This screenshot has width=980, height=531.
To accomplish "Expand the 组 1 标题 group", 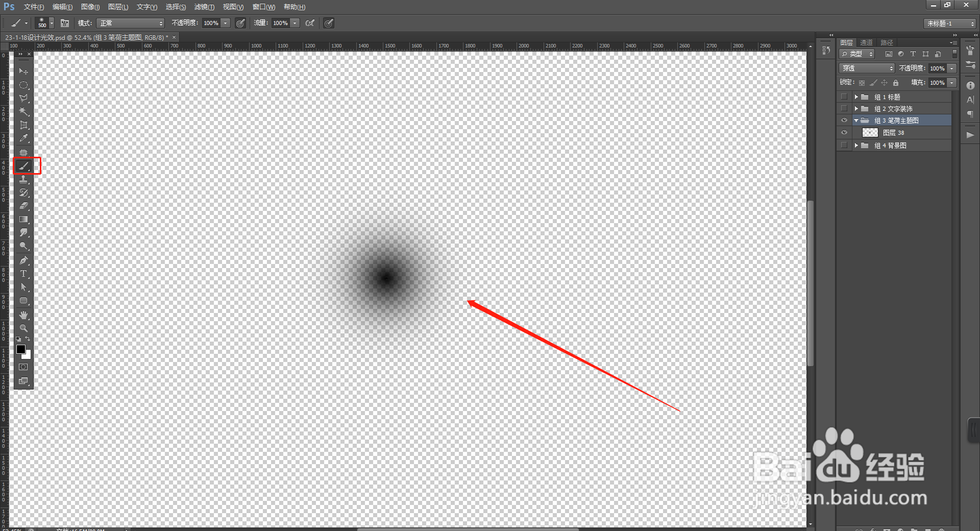I will [856, 96].
